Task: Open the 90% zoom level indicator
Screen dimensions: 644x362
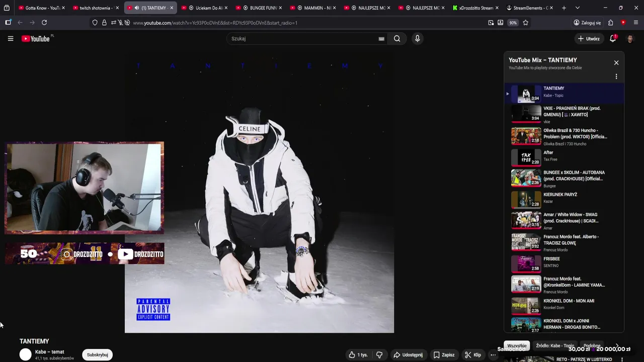Action: [513, 23]
